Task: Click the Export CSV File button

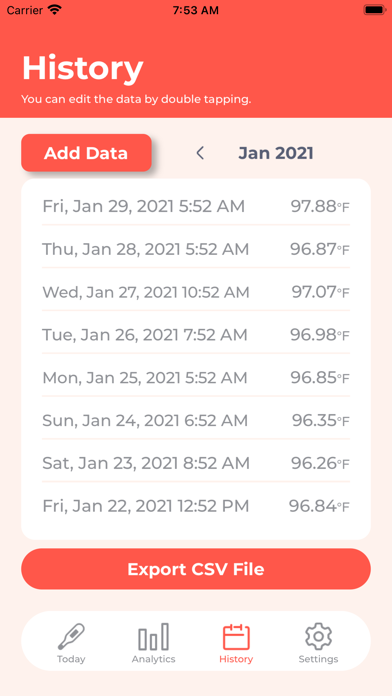Action: 196,569
